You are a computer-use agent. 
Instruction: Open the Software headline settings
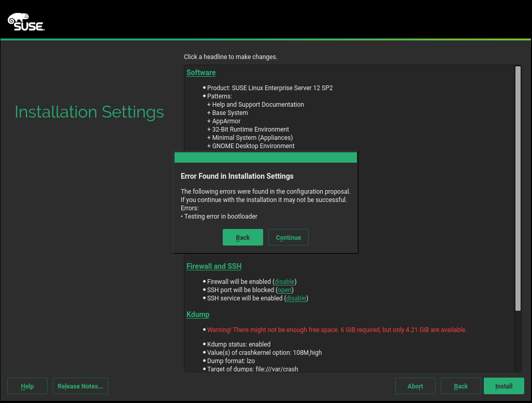click(201, 73)
